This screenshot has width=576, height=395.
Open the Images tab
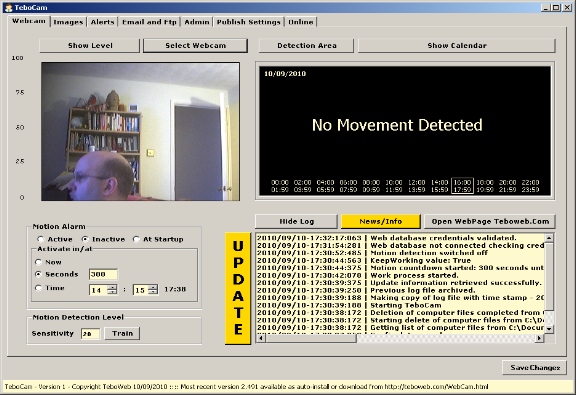click(x=68, y=22)
